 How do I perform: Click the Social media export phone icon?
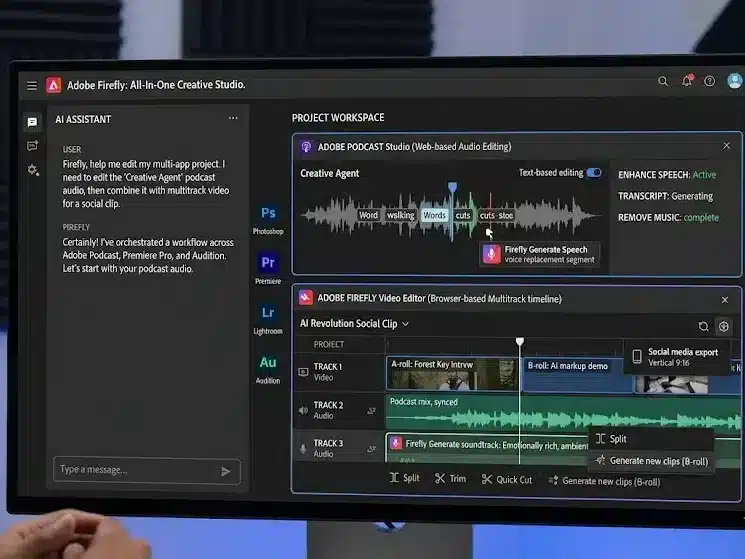click(637, 356)
